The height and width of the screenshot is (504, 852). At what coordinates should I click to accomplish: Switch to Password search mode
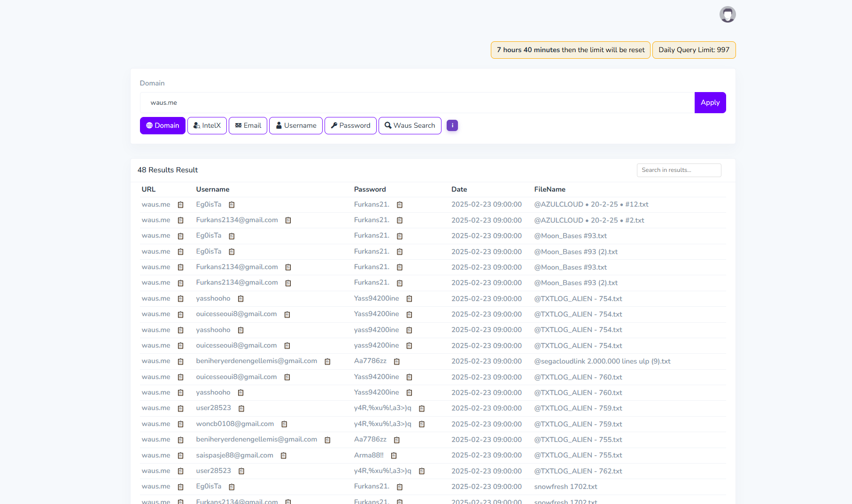click(x=350, y=125)
